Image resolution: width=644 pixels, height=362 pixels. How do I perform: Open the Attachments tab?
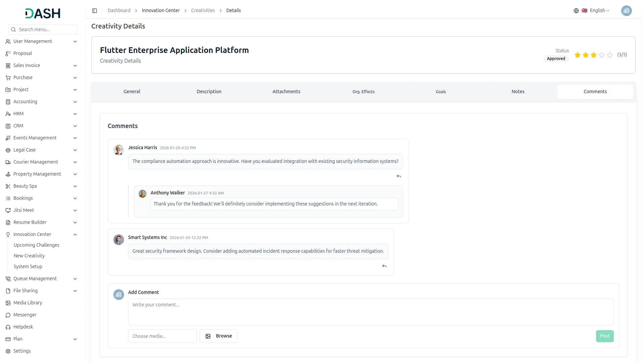286,92
